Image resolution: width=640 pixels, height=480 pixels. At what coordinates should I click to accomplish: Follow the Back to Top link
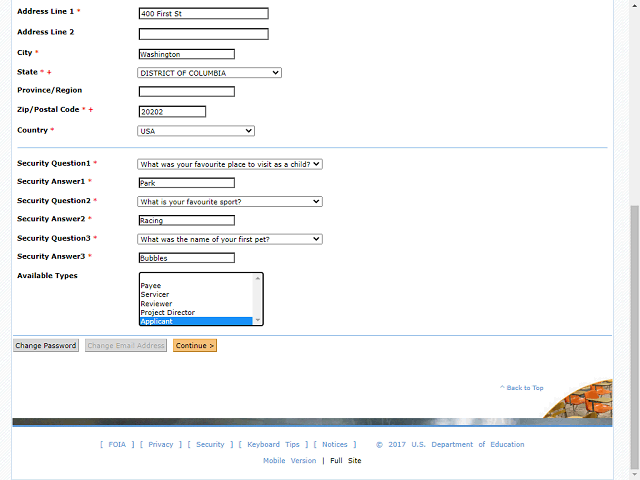[522, 388]
